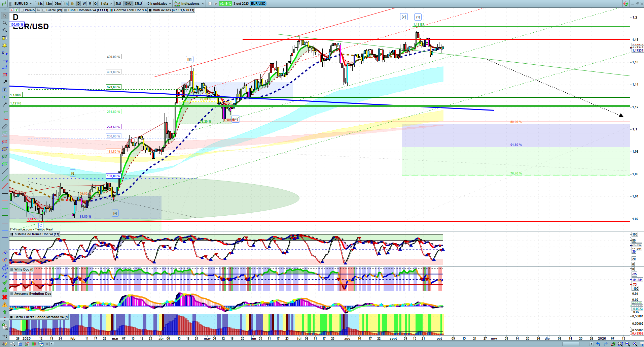The height and width of the screenshot is (347, 644).
Task: Click the [iii] wave label on chart
Action: 189,60
